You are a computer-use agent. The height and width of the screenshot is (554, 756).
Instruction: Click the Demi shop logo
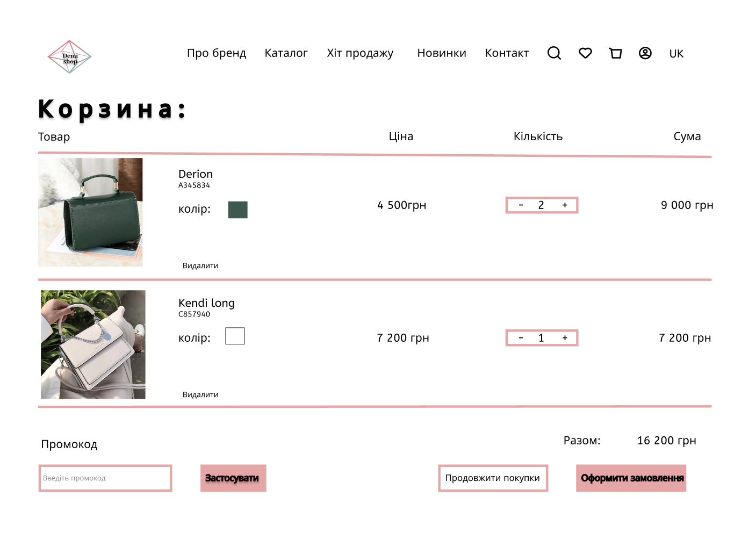tap(70, 56)
